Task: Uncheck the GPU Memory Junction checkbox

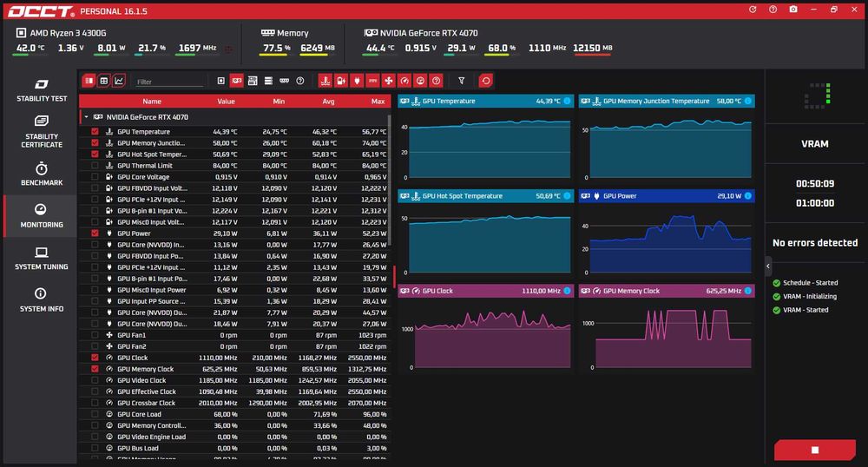Action: coord(95,142)
